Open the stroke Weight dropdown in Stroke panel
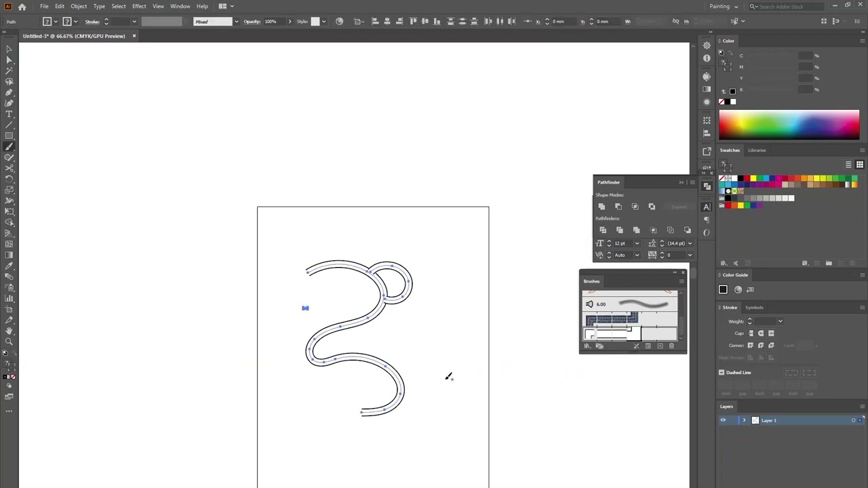 click(x=781, y=321)
